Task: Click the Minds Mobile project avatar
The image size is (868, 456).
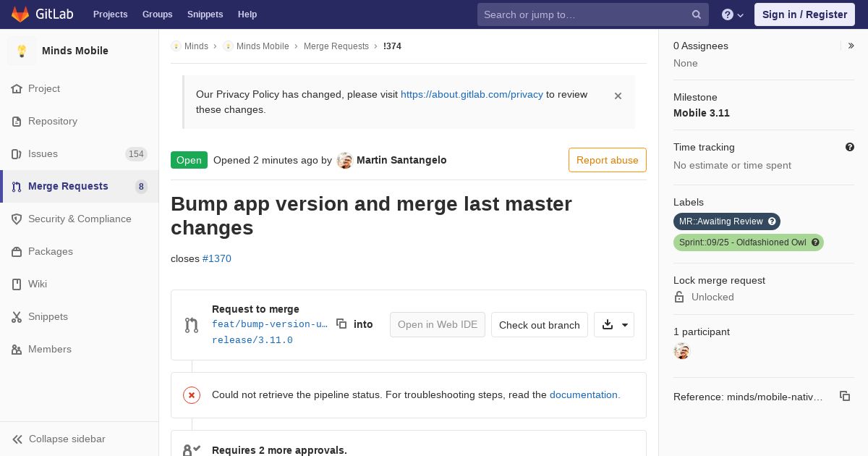Action: click(x=22, y=51)
